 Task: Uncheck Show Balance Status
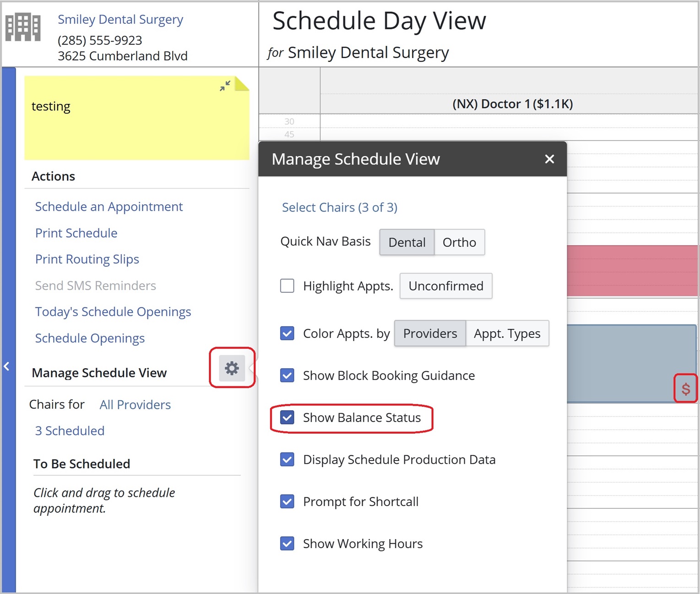(x=287, y=418)
